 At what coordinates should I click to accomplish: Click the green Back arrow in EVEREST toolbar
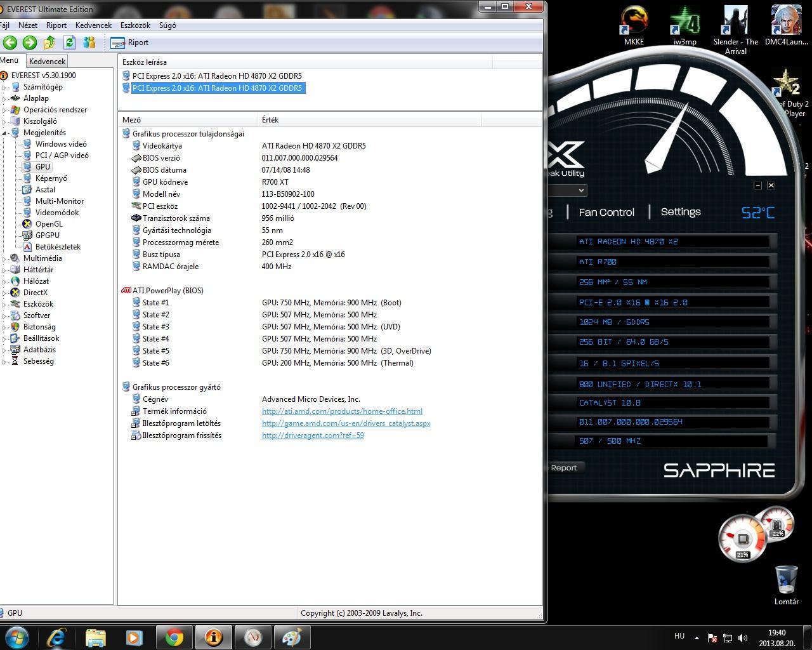[10, 43]
